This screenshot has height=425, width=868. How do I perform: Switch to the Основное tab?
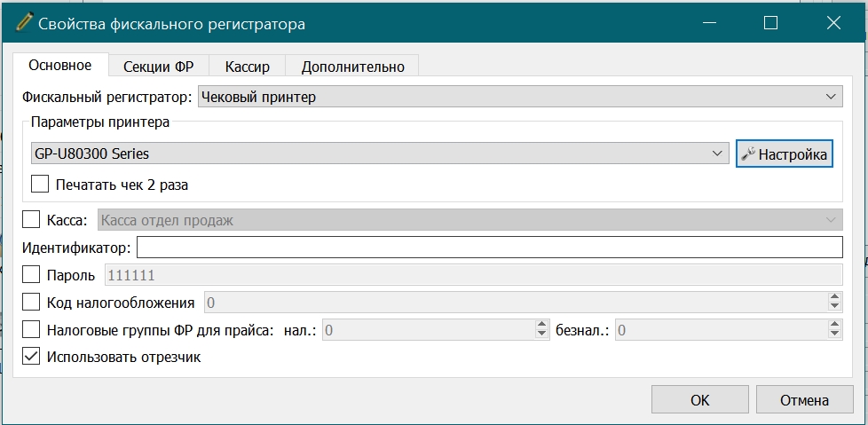coord(59,66)
